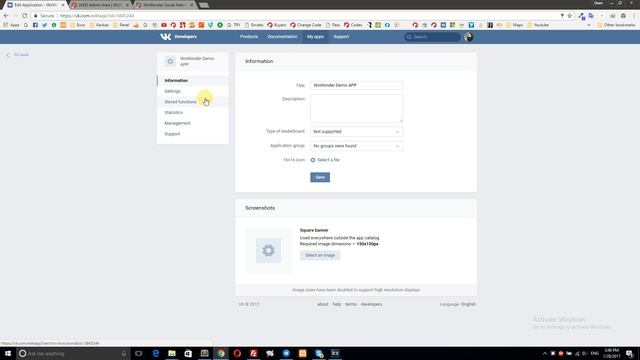Select the square banner gear placeholder image
The image size is (640, 360).
pos(268,250)
